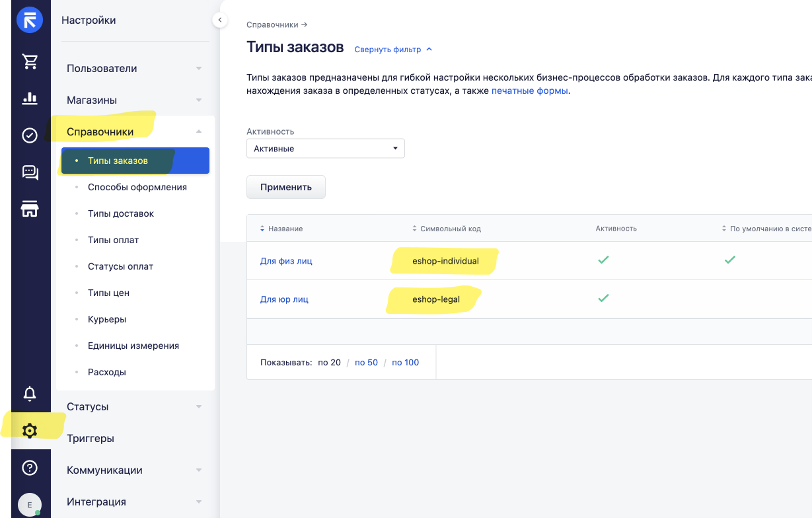Click the Настройки sidebar heading

89,20
